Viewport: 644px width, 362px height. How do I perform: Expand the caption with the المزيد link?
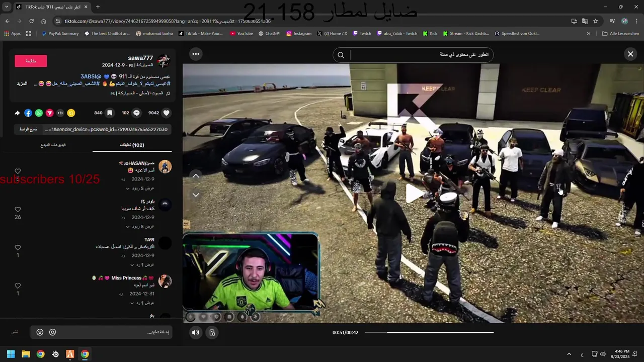[x=22, y=83]
